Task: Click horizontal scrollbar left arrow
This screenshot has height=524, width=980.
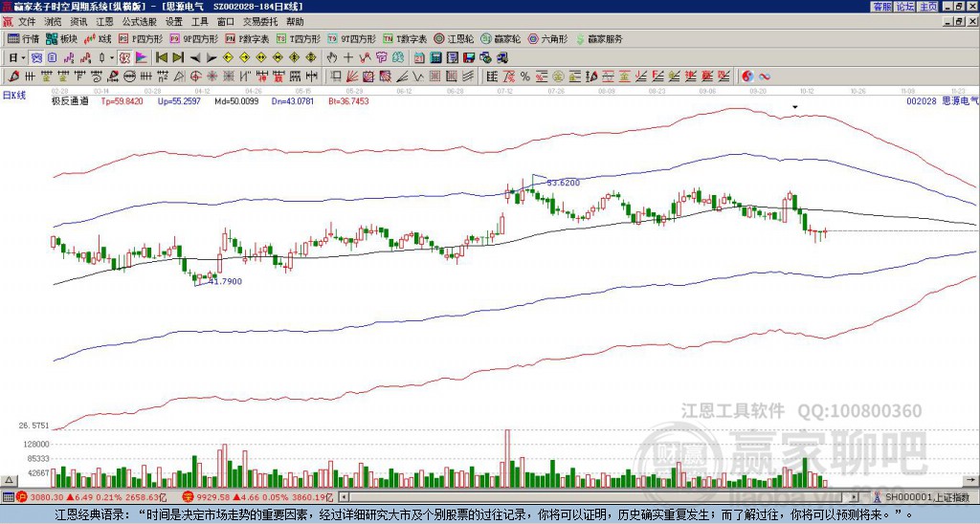Action: click(344, 497)
